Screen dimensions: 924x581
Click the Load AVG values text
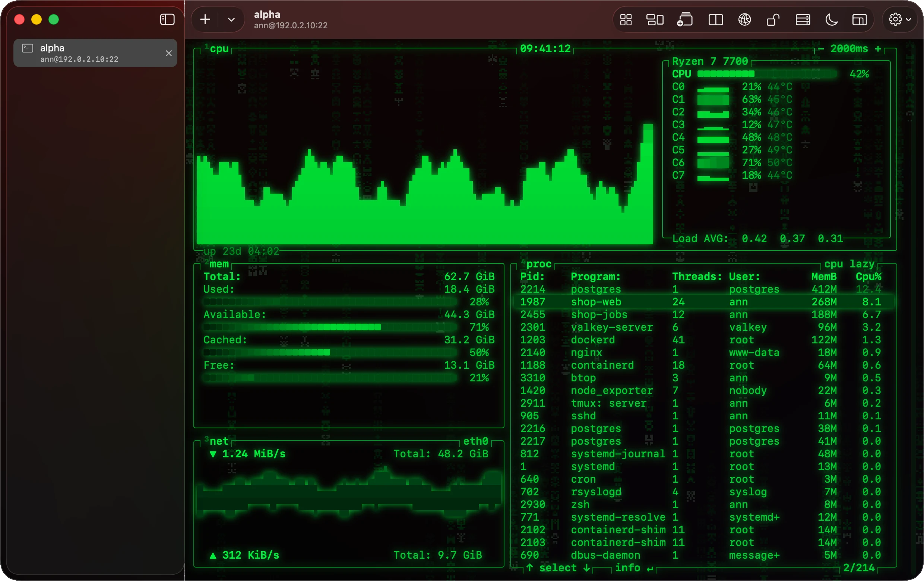792,238
